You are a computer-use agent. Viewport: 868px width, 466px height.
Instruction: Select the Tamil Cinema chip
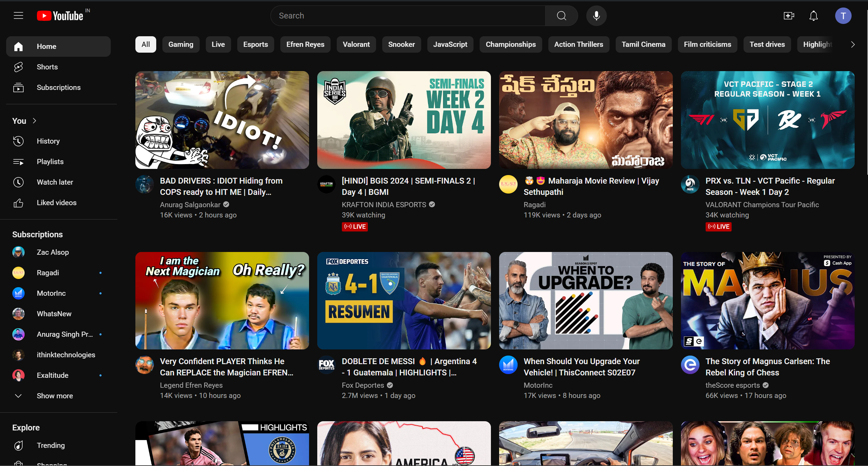643,44
